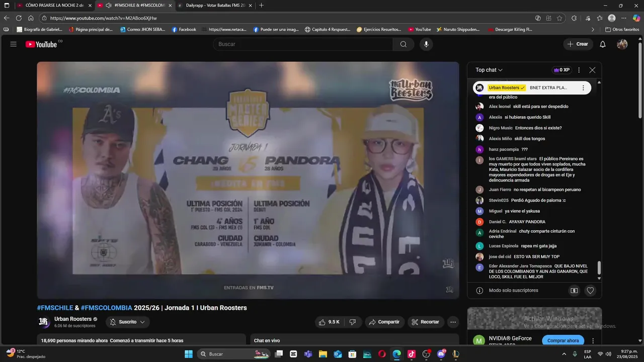
Task: Open a new browser tab
Action: pyautogui.click(x=261, y=5)
